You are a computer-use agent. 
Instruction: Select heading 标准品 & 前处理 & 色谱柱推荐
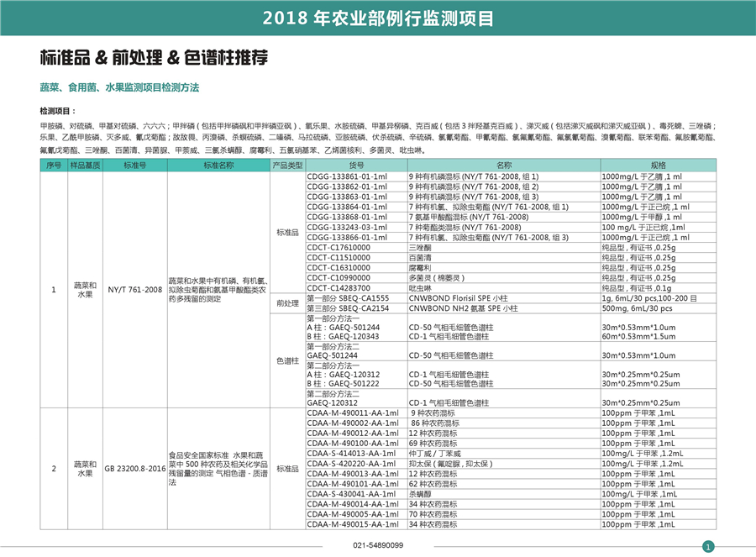pos(154,57)
